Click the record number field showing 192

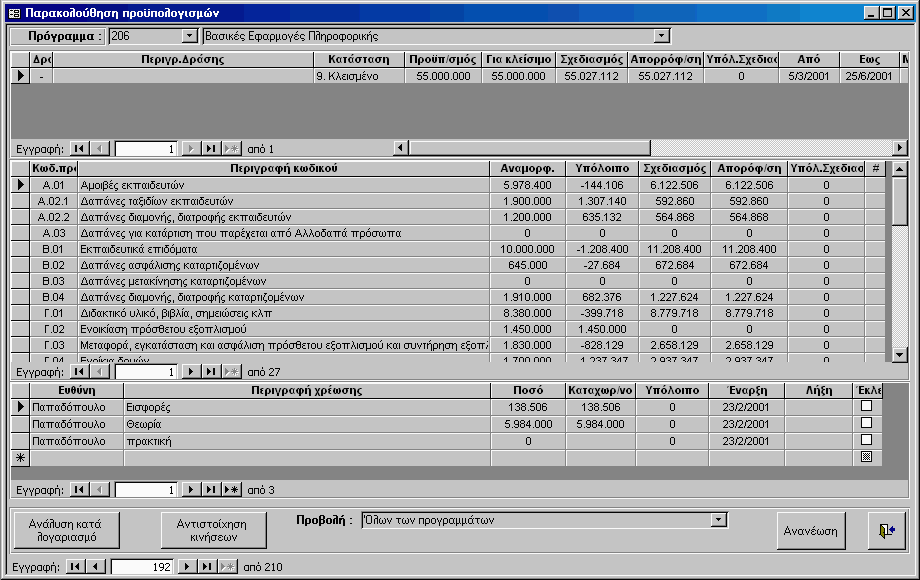(143, 567)
